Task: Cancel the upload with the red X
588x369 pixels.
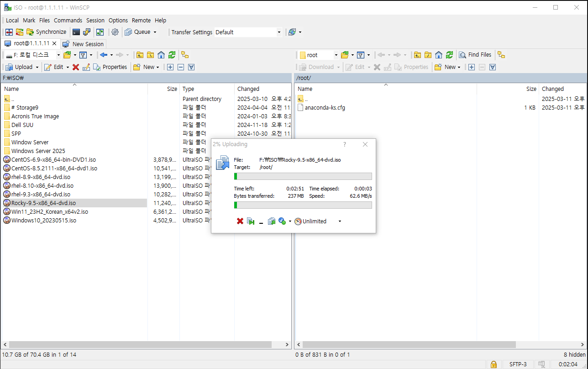Action: click(x=240, y=221)
